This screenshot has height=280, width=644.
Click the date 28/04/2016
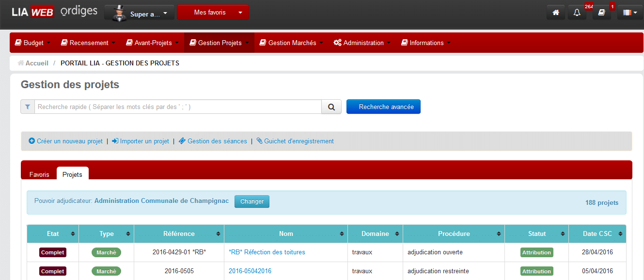[597, 252]
